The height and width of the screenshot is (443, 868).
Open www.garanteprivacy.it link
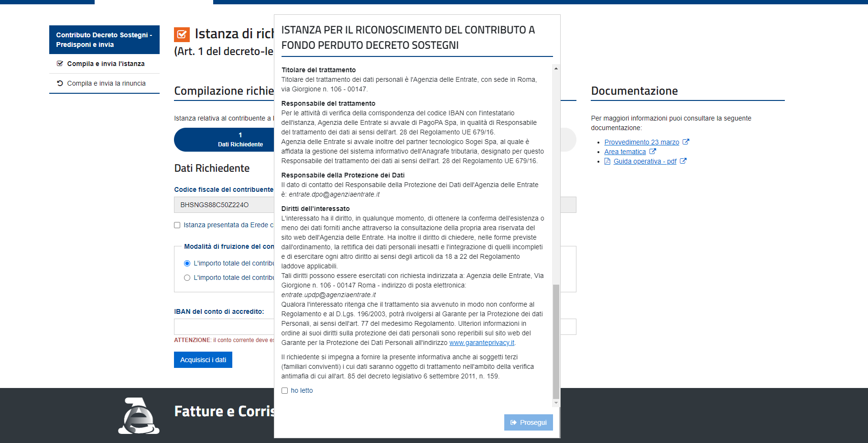point(482,343)
